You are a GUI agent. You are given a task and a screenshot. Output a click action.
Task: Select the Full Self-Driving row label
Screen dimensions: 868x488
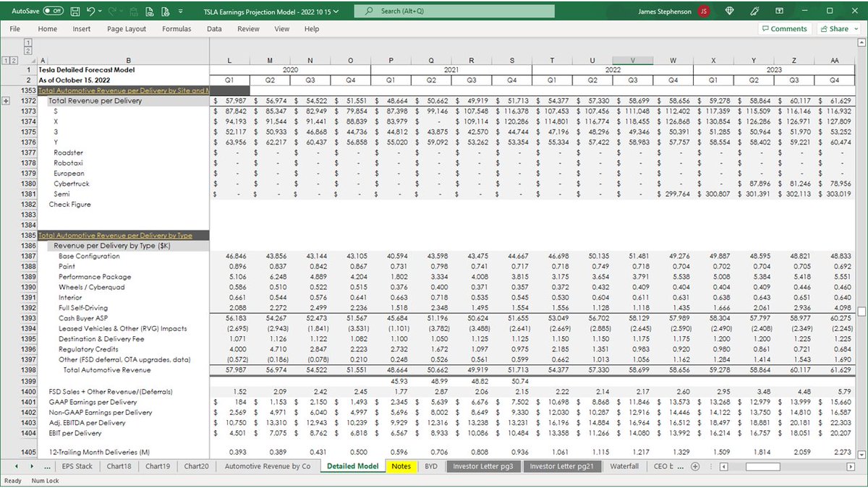[82, 308]
